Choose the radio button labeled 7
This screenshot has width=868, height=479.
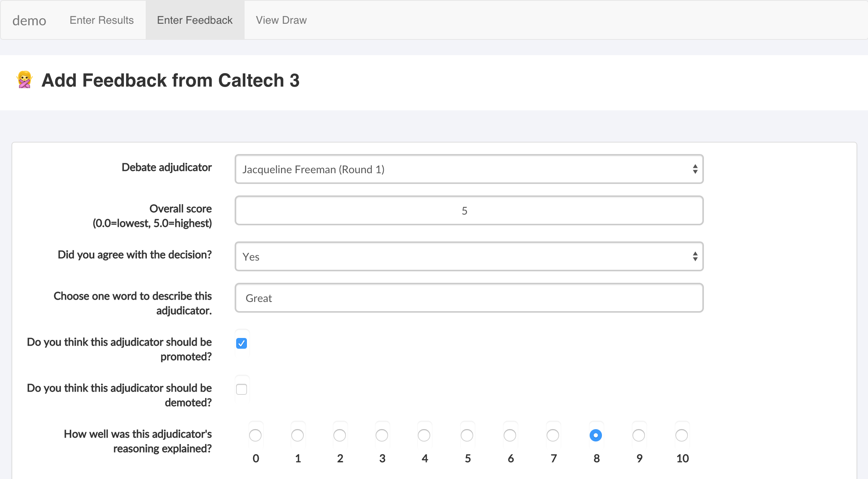point(553,435)
